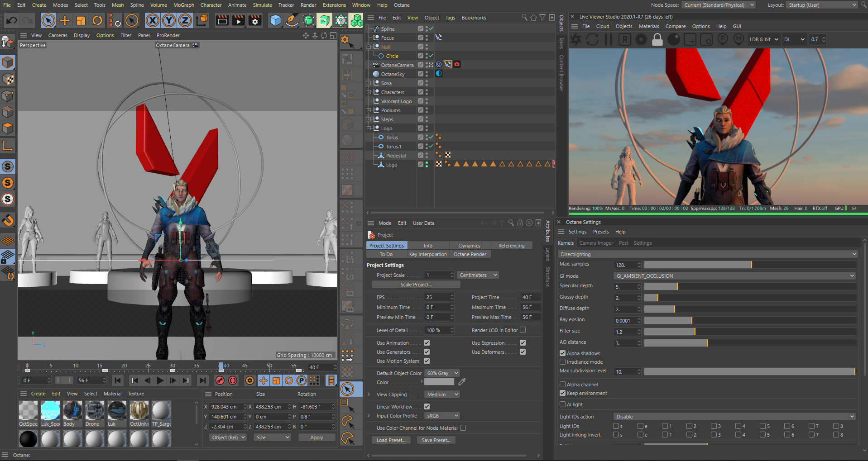
Task: Click the Scale Project button
Action: pos(416,285)
